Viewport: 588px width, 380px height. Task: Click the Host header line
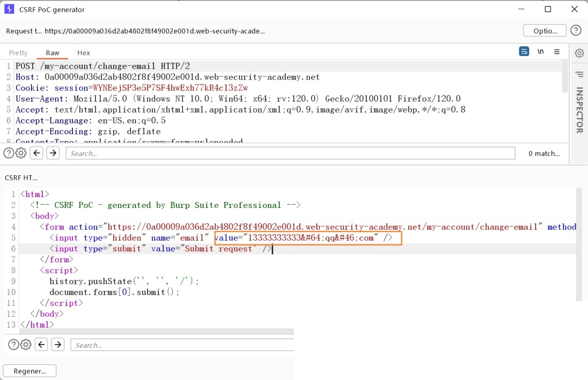pyautogui.click(x=168, y=77)
